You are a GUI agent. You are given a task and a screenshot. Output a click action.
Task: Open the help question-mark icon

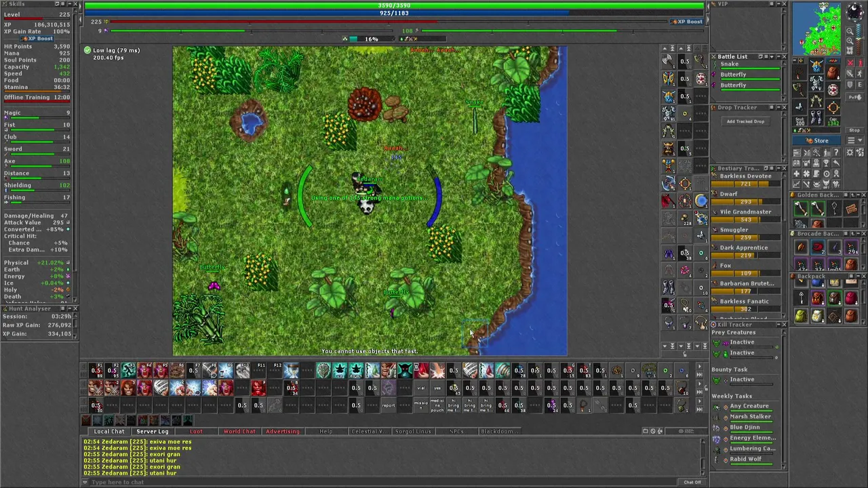point(836,152)
